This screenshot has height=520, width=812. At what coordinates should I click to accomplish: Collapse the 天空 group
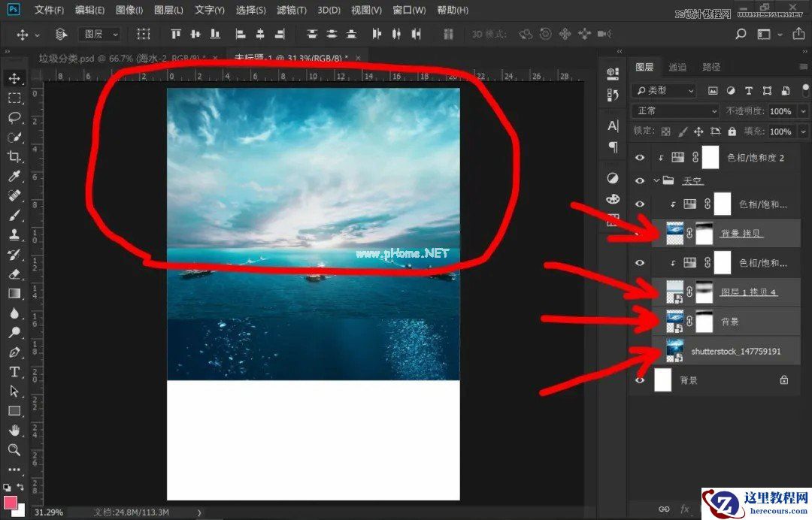[x=656, y=180]
